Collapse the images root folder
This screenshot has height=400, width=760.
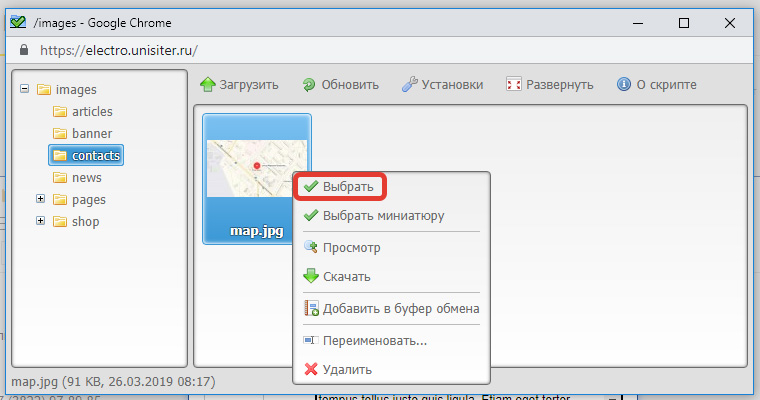(24, 89)
